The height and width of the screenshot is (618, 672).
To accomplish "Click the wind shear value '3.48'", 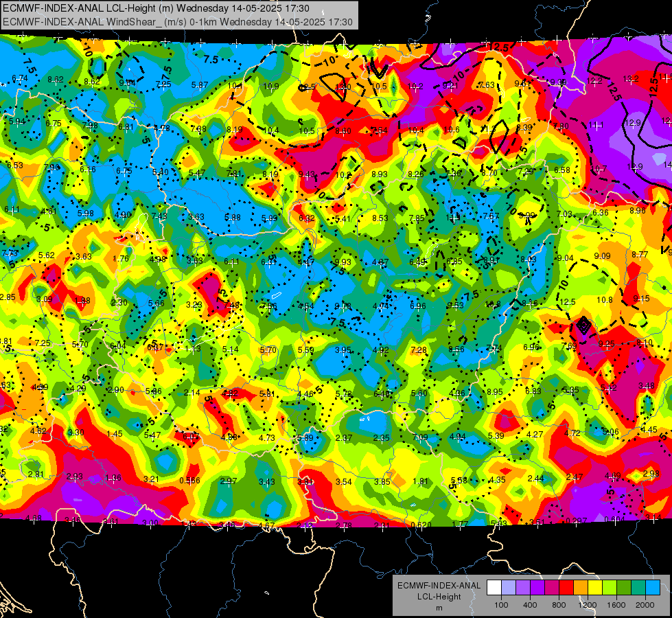I will [647, 385].
